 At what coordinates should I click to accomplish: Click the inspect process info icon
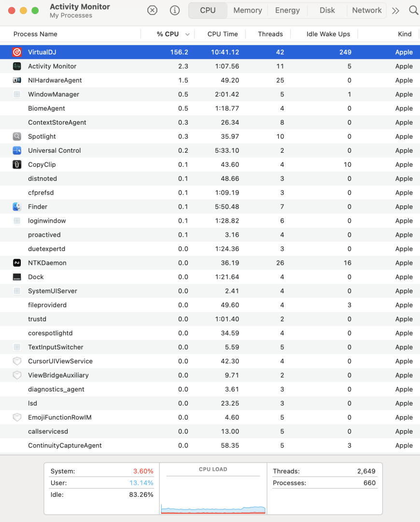click(x=175, y=10)
